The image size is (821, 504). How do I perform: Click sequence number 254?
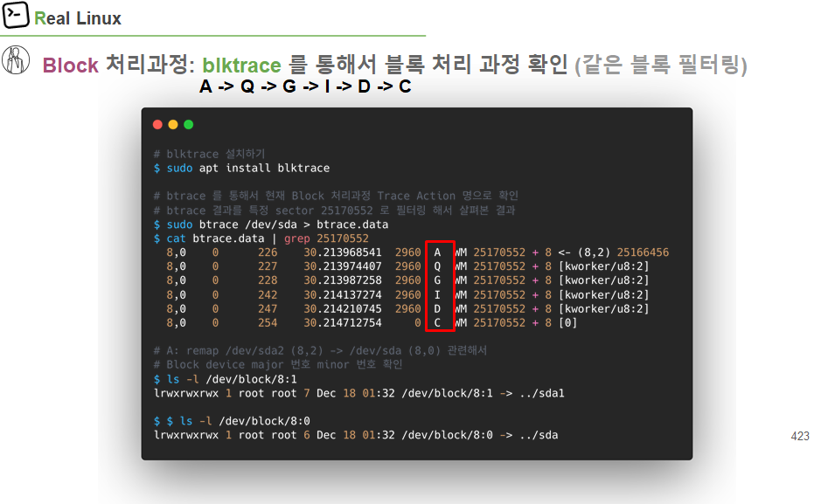268,323
